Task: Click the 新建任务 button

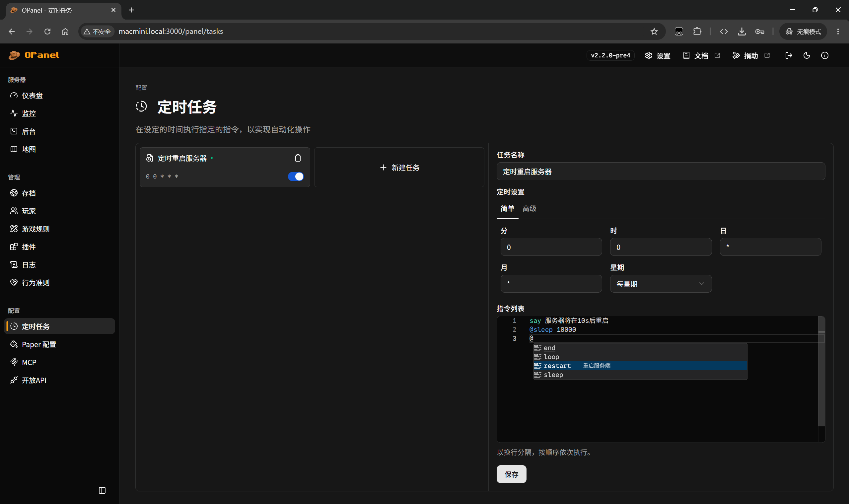Action: click(x=399, y=167)
